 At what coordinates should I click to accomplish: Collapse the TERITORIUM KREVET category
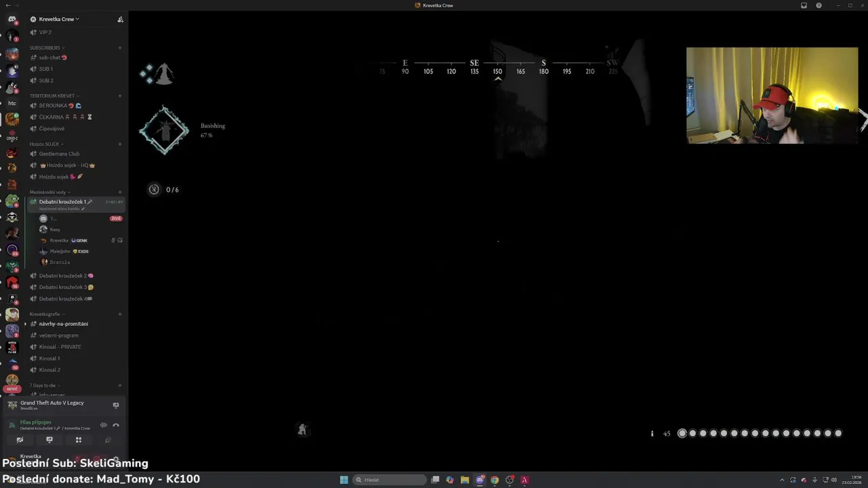pyautogui.click(x=54, y=96)
